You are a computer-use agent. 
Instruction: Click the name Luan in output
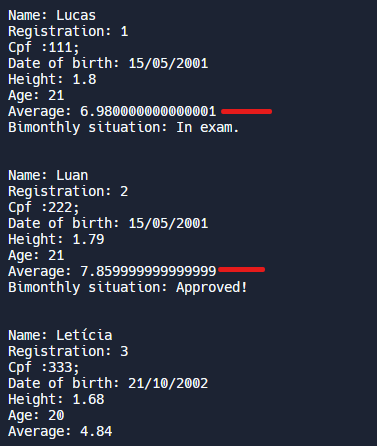tap(72, 175)
